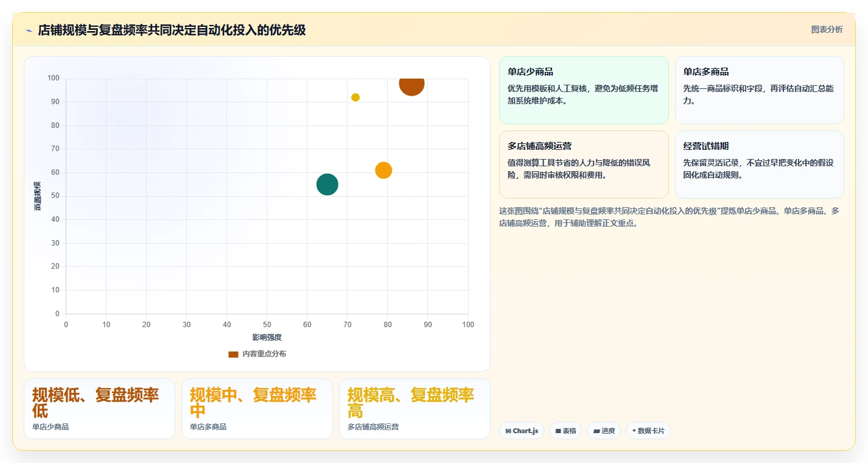
Task: Click the 表格 tag chip
Action: 565,431
